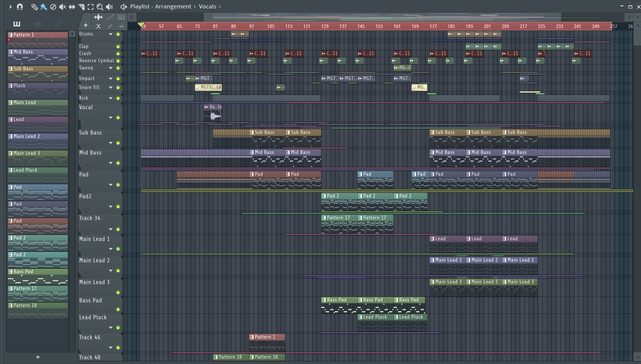The width and height of the screenshot is (641, 364).
Task: Click the overview minimap scrollbar at top
Action: click(382, 17)
